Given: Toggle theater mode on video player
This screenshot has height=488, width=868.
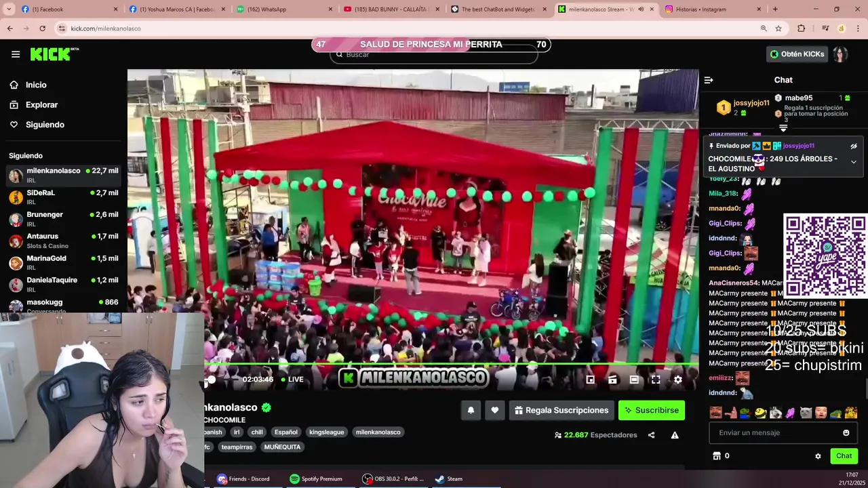Looking at the screenshot, I should pyautogui.click(x=634, y=380).
